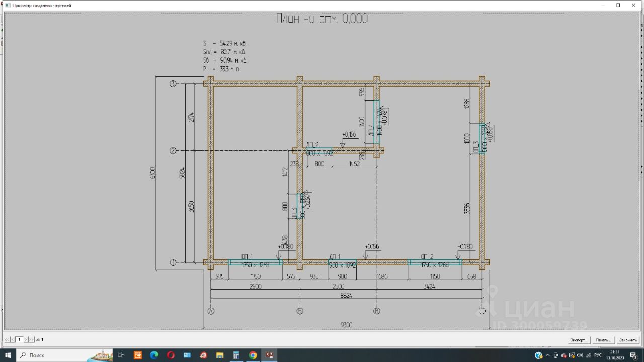Click the axis marker Г circle

[482, 311]
